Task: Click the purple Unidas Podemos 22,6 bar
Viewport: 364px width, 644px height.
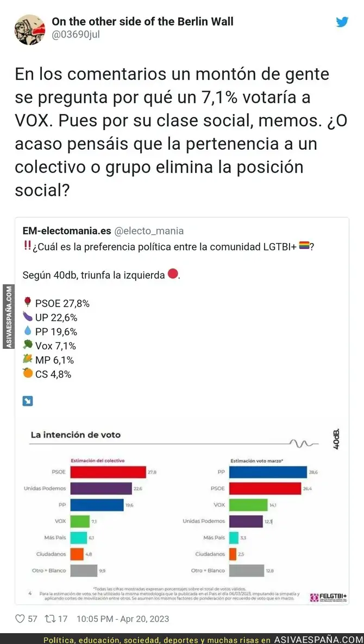Action: click(x=101, y=489)
